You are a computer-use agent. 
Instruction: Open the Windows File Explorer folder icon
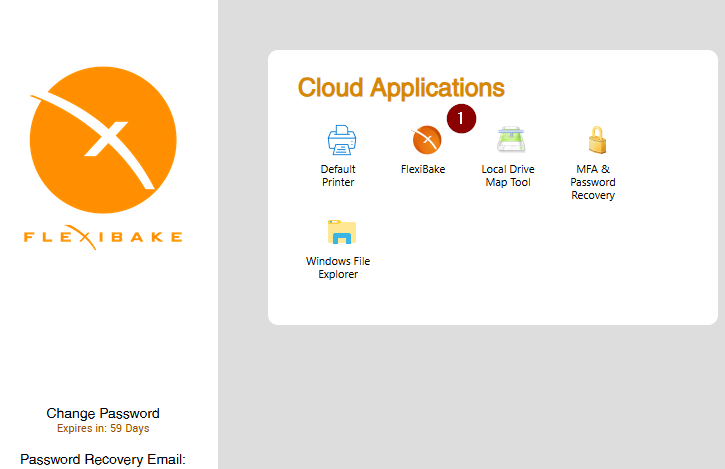pyautogui.click(x=342, y=232)
